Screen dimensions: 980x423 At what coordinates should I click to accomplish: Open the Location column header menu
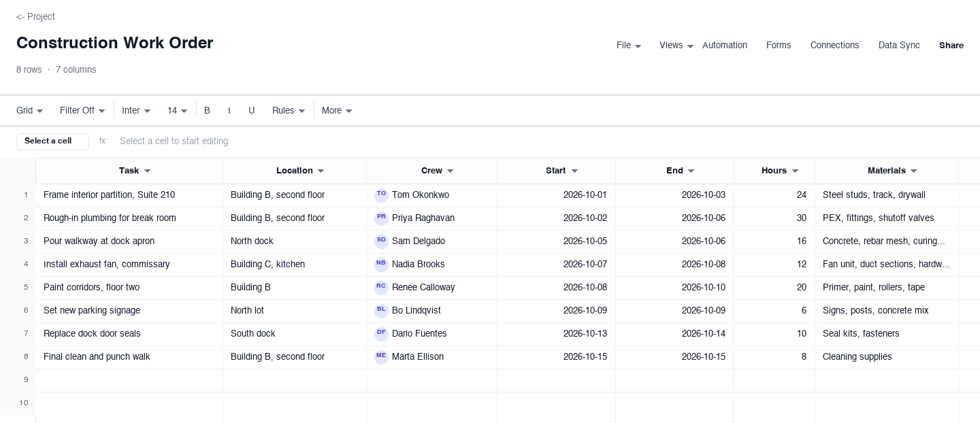pos(321,171)
